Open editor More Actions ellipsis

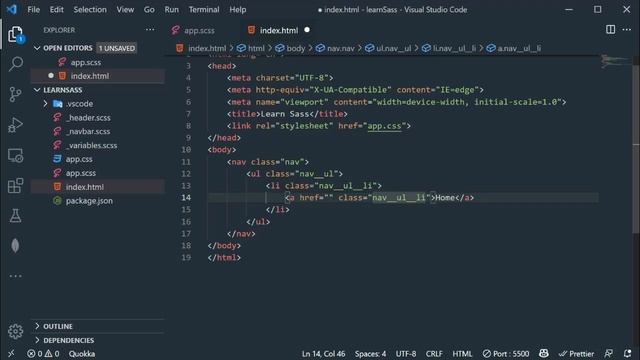click(x=627, y=29)
